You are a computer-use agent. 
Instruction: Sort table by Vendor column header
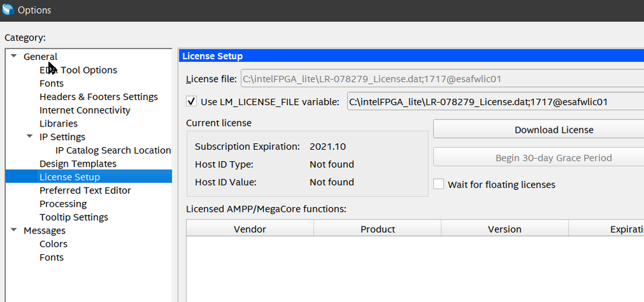[250, 229]
